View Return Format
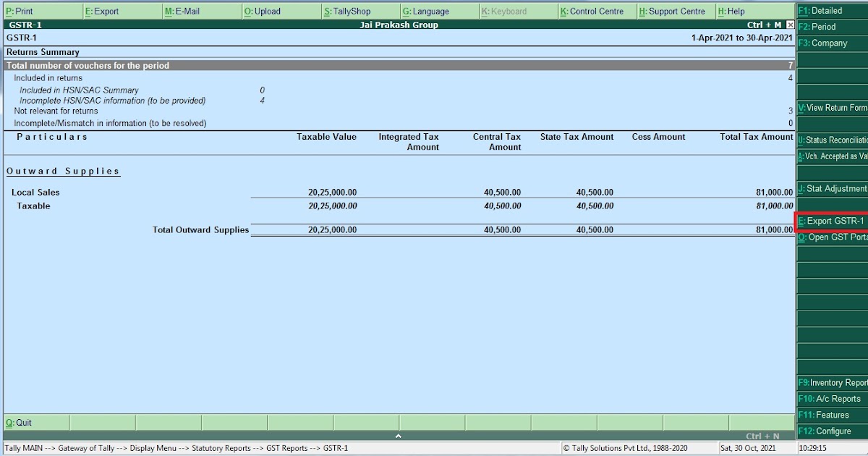The image size is (868, 456). pos(832,107)
